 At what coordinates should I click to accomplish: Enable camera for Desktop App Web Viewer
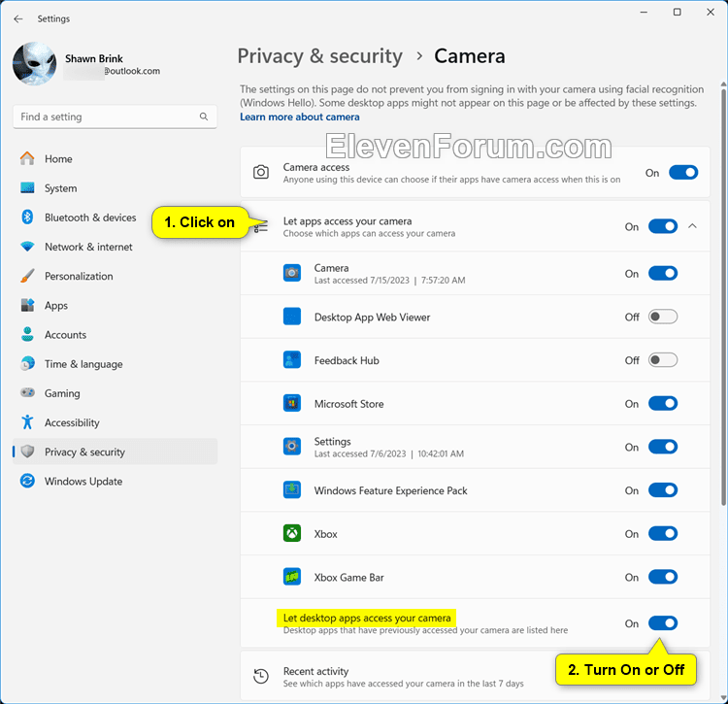point(663,317)
